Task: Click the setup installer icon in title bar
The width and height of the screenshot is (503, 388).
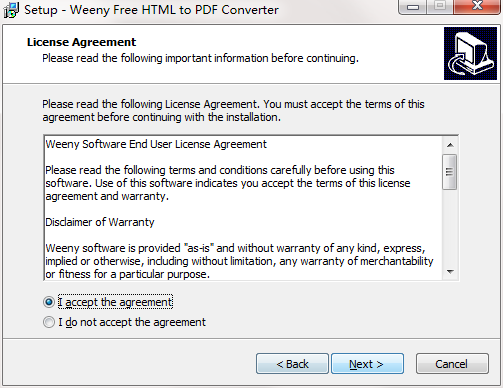Action: click(x=10, y=10)
